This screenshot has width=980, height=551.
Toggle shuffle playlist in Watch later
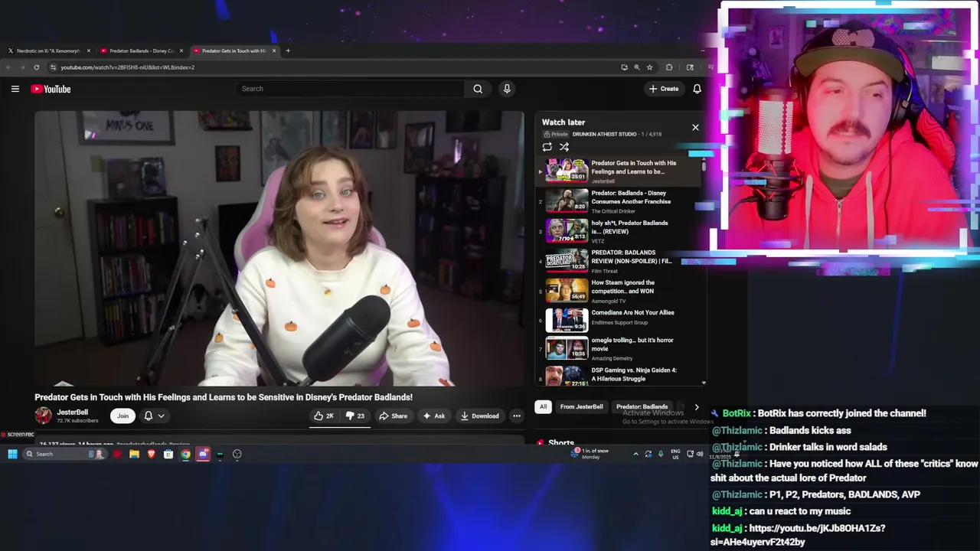point(564,147)
